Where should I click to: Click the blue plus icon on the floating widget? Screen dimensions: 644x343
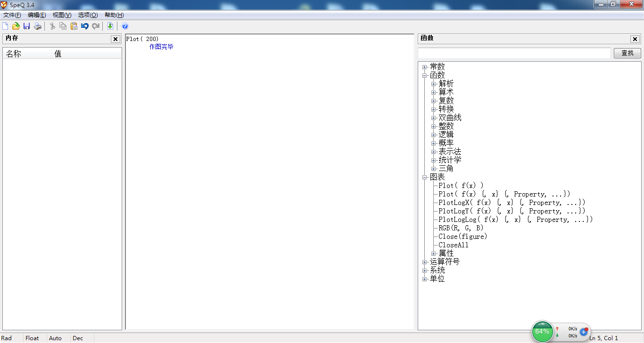click(584, 332)
